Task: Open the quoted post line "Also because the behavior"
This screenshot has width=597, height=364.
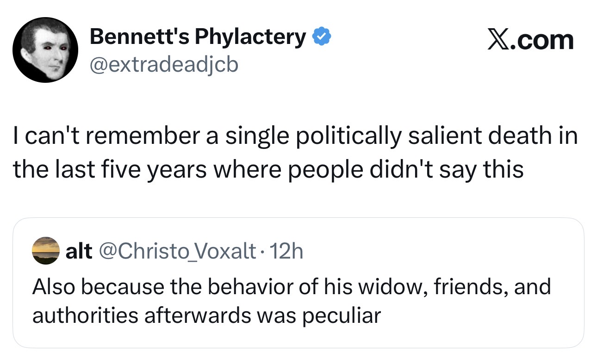Action: (292, 287)
